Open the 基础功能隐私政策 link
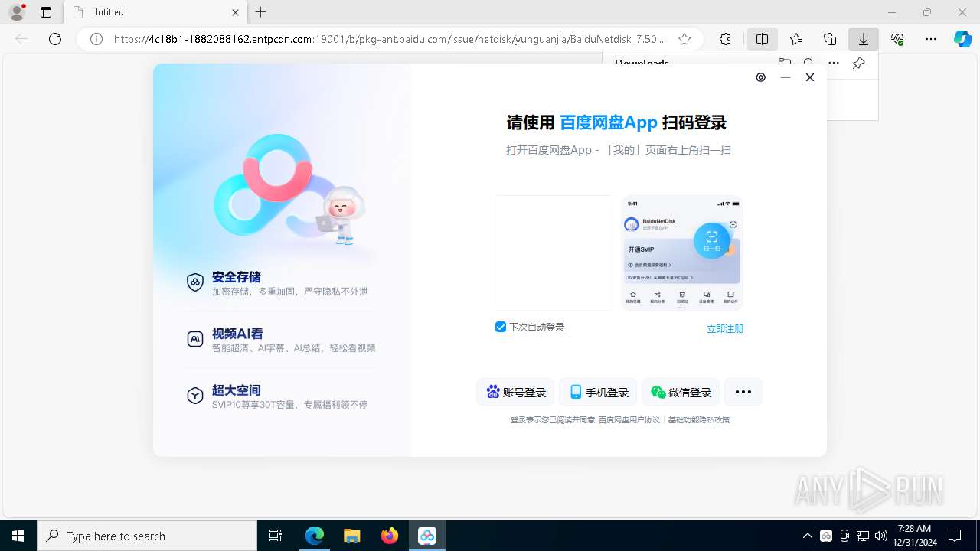Screen dimensions: 980x551 tap(699, 420)
